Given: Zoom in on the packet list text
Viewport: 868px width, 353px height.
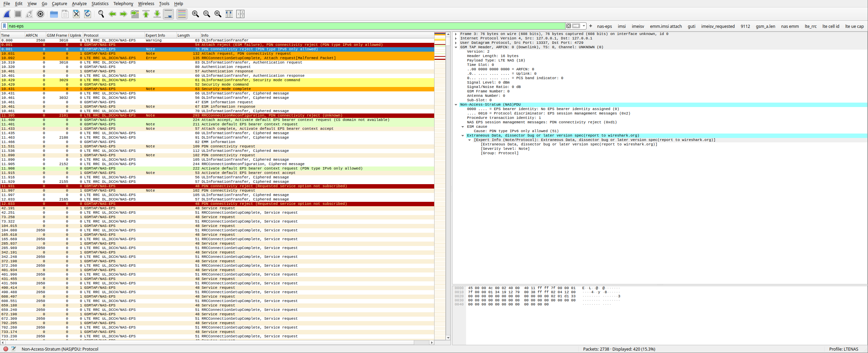Looking at the screenshot, I should point(196,14).
